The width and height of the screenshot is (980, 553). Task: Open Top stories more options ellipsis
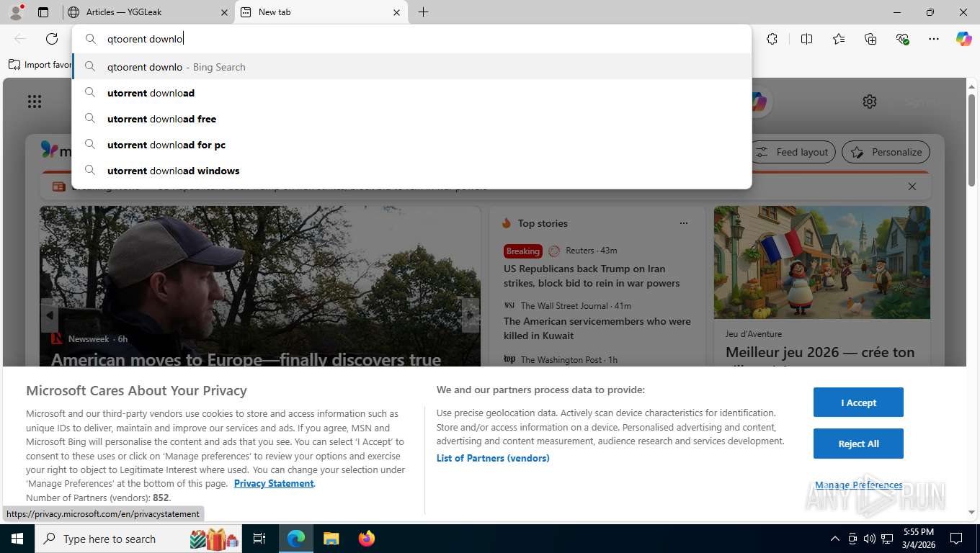tap(684, 223)
